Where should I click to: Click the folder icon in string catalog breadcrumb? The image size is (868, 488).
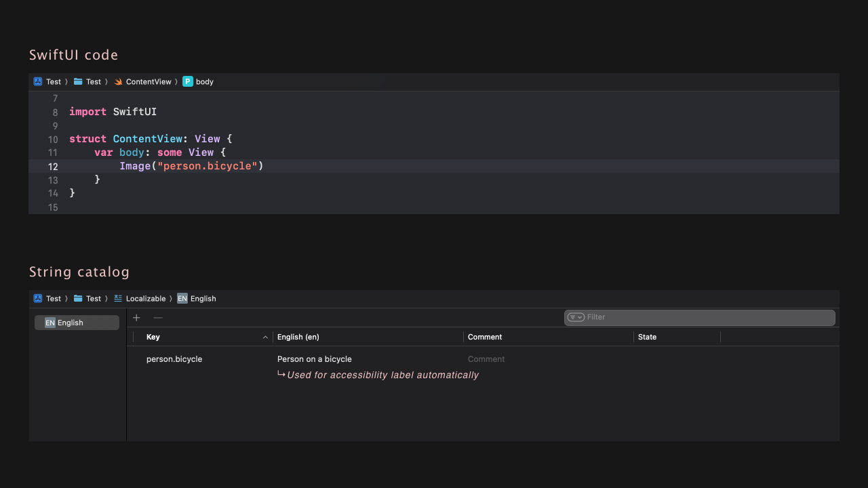pyautogui.click(x=78, y=299)
